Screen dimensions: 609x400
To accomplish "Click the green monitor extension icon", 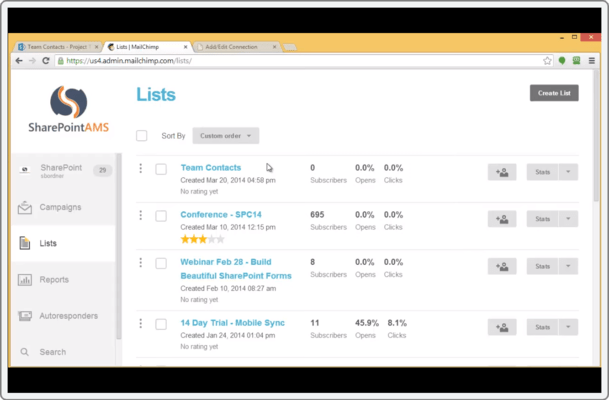I will [x=576, y=61].
